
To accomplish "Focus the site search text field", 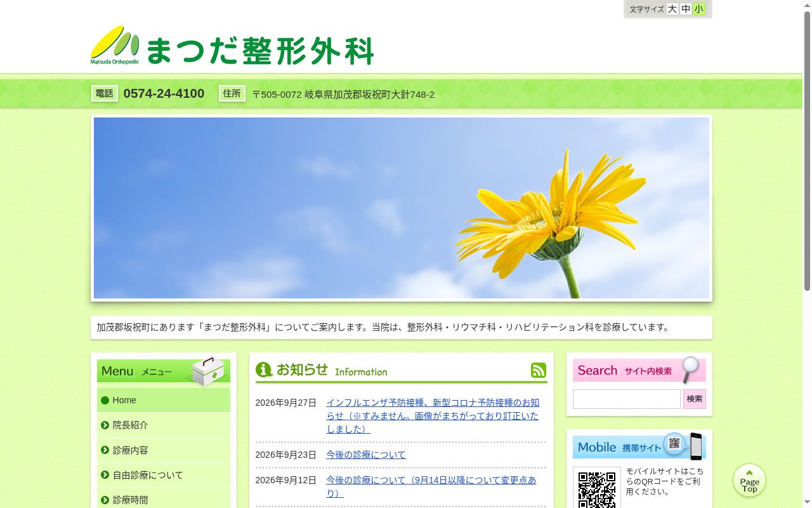I will click(627, 399).
